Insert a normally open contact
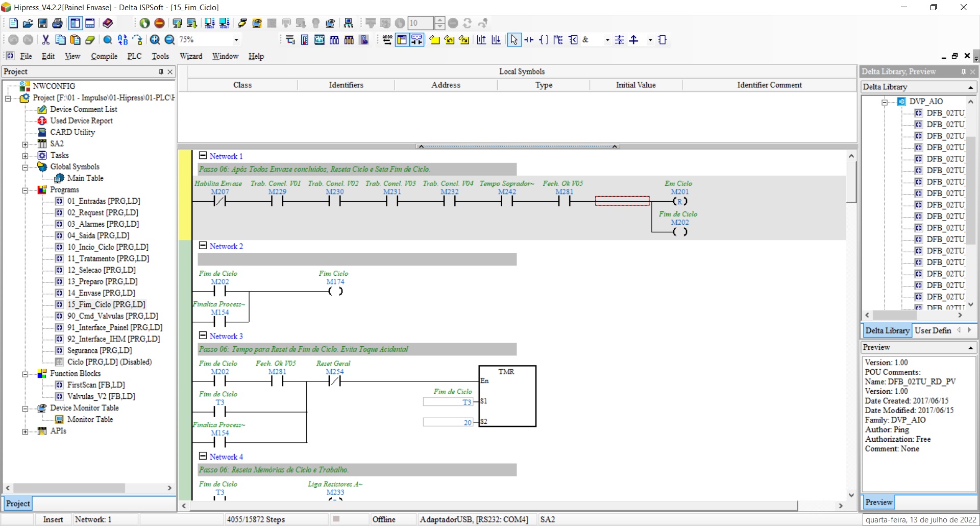Viewport: 980px width, 526px height. tap(529, 40)
